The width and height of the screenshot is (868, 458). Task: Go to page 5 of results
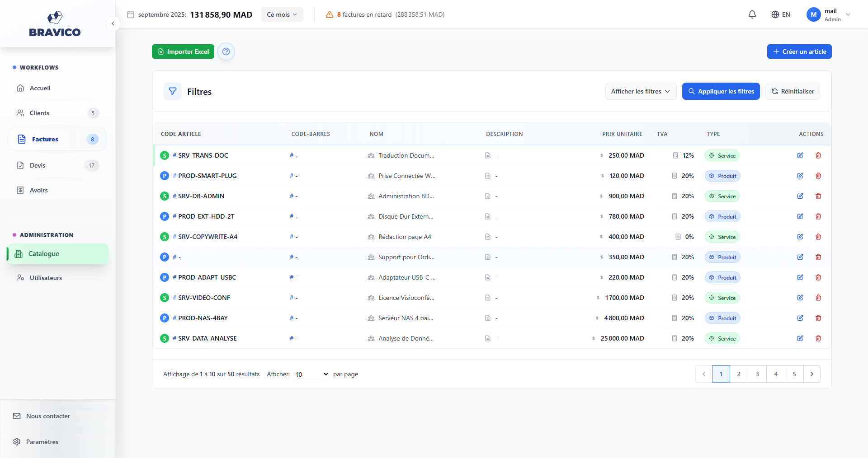[x=794, y=374]
